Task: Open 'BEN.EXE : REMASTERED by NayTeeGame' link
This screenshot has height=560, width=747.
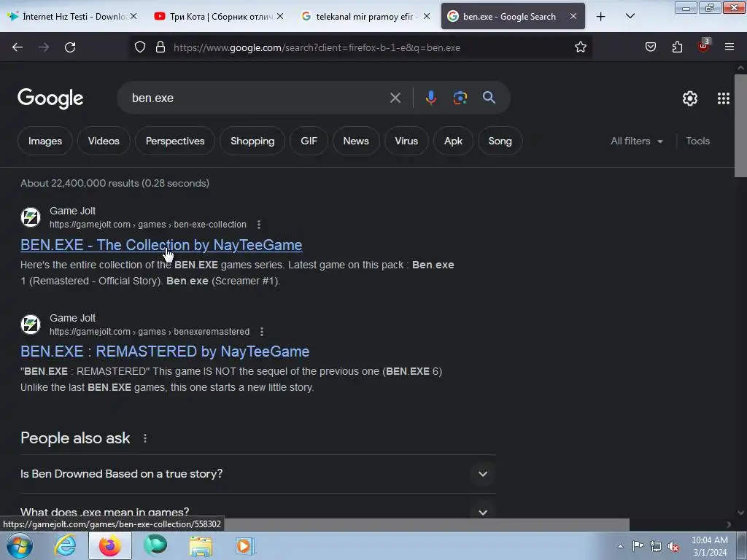Action: click(x=165, y=351)
